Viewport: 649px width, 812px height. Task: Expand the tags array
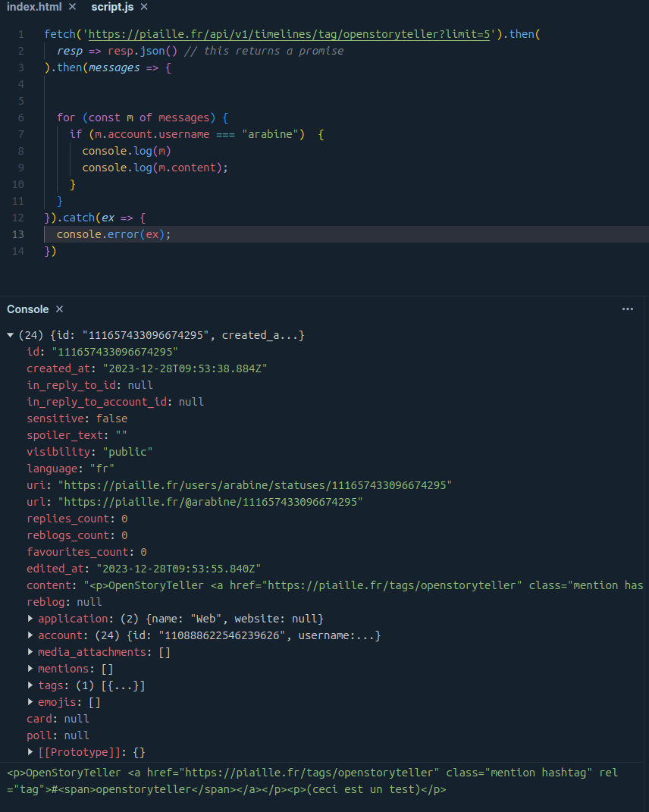click(x=30, y=685)
